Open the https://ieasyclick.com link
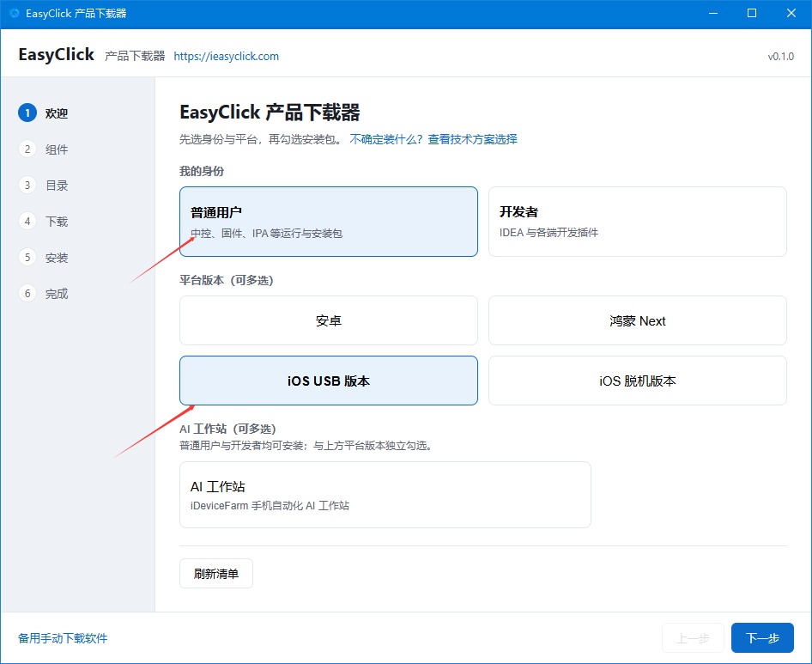The height and width of the screenshot is (664, 812). click(x=227, y=56)
